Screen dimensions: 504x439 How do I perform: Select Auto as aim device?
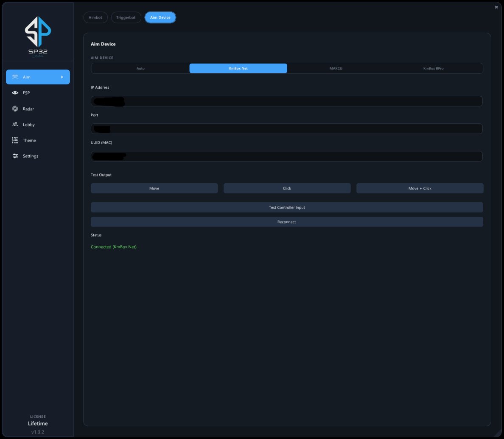coord(140,68)
